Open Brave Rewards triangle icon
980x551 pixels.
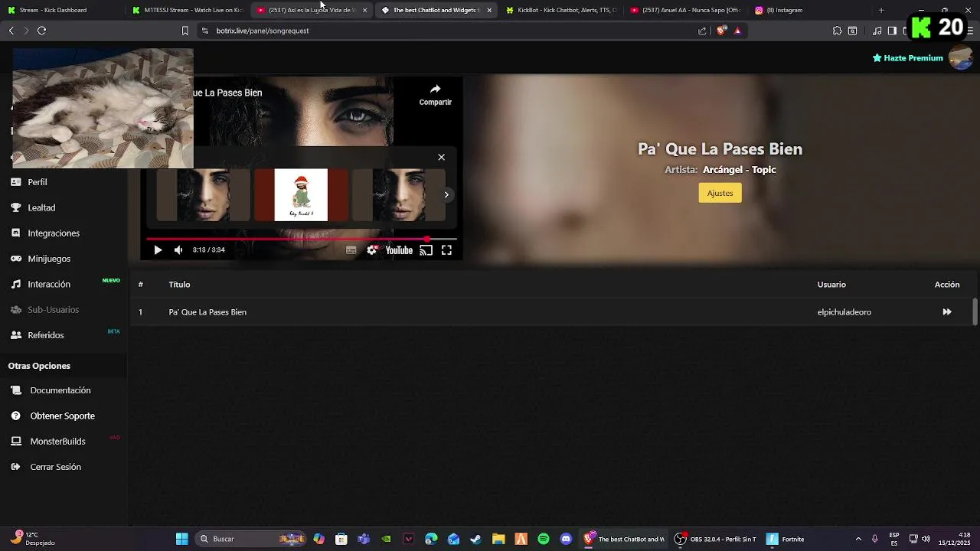pos(737,31)
